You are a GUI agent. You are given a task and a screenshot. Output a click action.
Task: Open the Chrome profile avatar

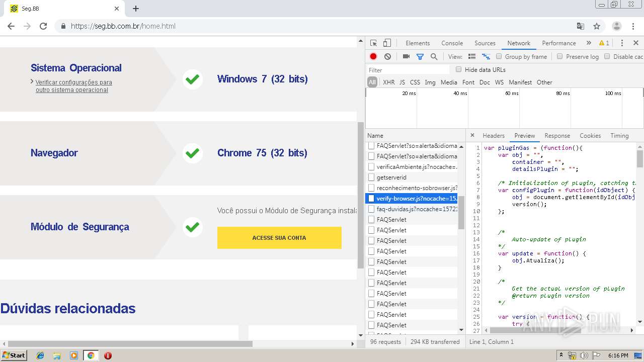coord(617,26)
